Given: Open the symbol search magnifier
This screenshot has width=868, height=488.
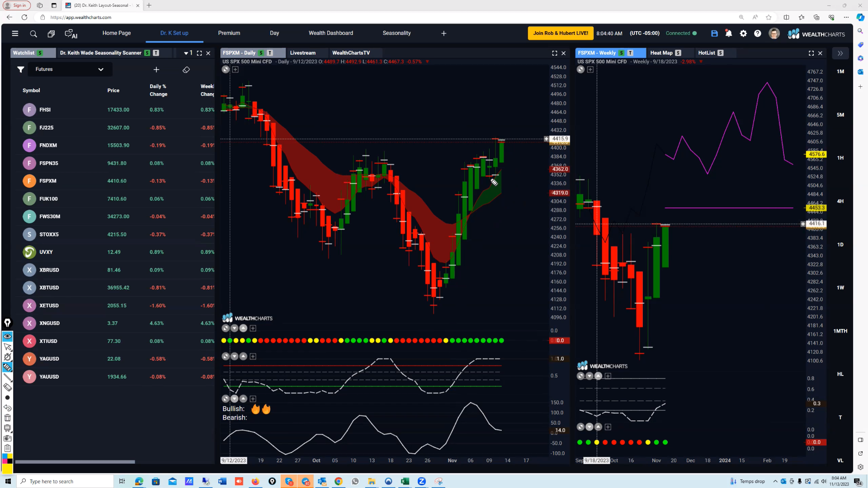Looking at the screenshot, I should (x=33, y=33).
